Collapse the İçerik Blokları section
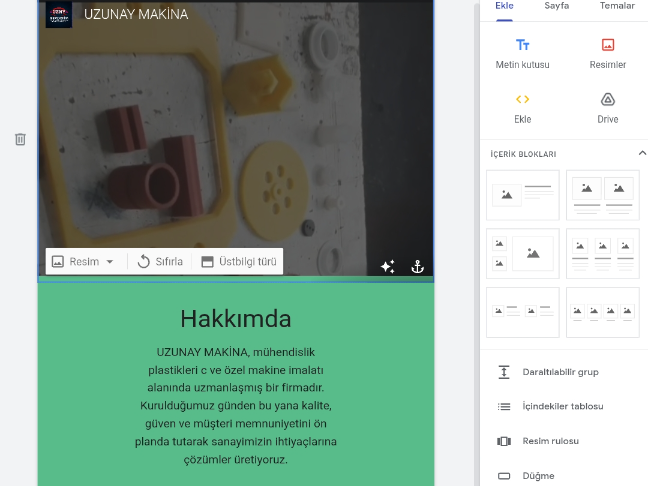Screen dimensions: 648x486 [642, 153]
